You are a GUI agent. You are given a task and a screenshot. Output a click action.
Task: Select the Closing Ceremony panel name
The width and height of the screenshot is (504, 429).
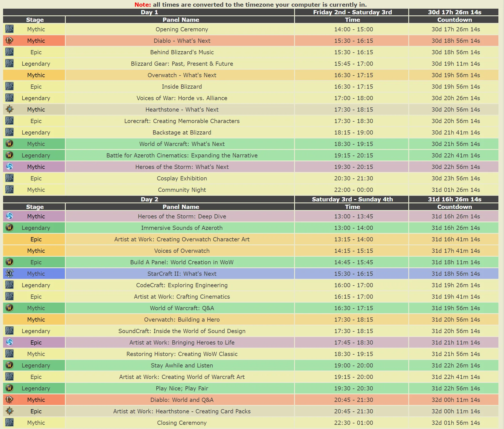click(x=182, y=423)
